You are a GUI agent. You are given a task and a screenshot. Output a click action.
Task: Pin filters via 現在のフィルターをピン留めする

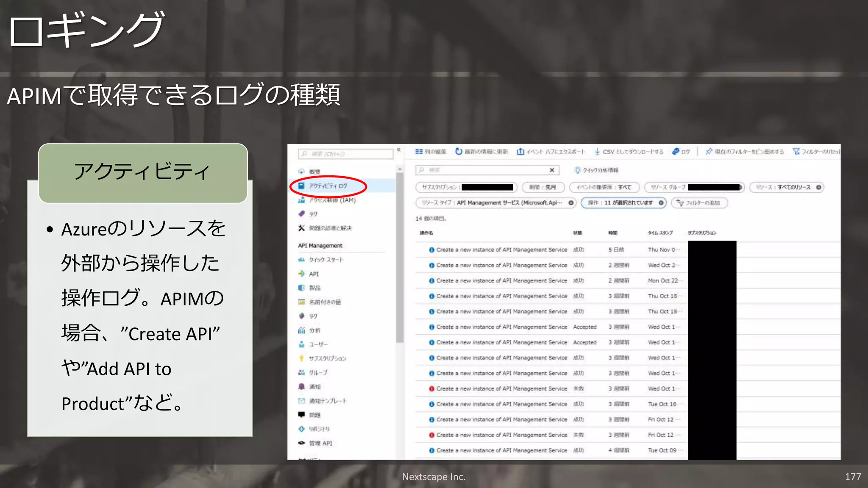point(744,152)
